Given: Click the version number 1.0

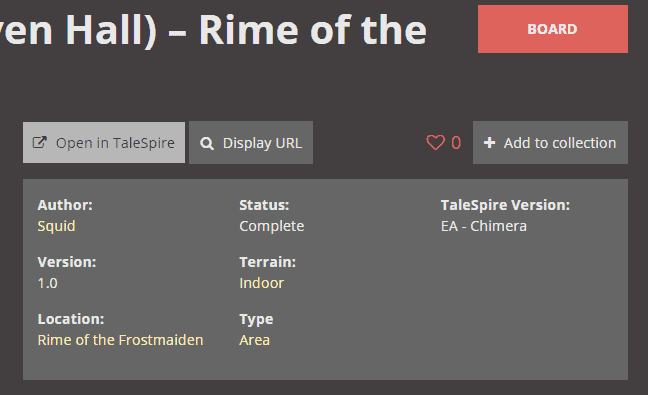Looking at the screenshot, I should 48,283.
